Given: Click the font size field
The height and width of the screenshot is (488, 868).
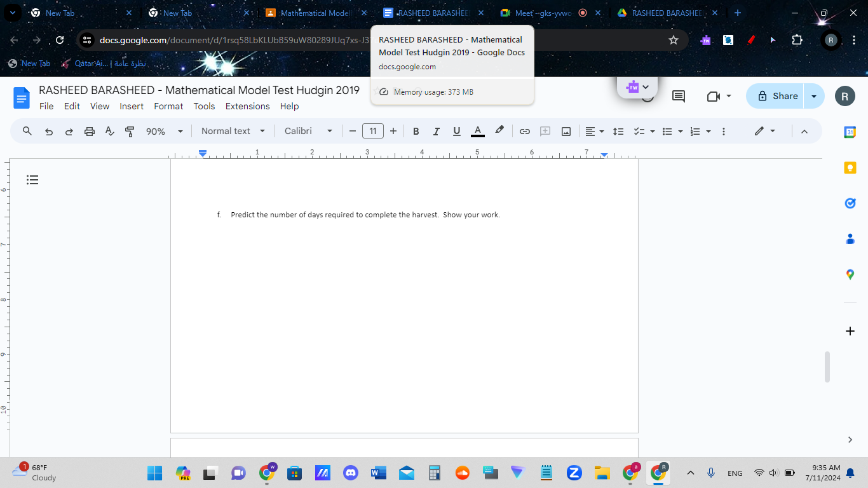Looking at the screenshot, I should click(x=373, y=132).
